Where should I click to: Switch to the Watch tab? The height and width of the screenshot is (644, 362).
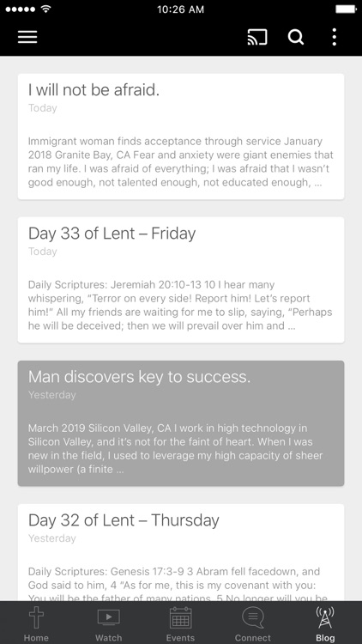pos(108,623)
